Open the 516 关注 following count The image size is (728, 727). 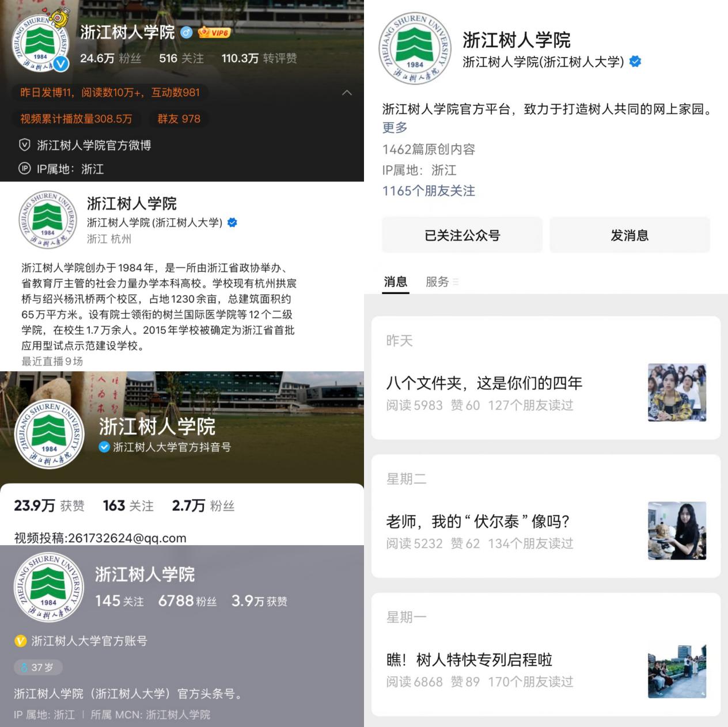pyautogui.click(x=181, y=58)
